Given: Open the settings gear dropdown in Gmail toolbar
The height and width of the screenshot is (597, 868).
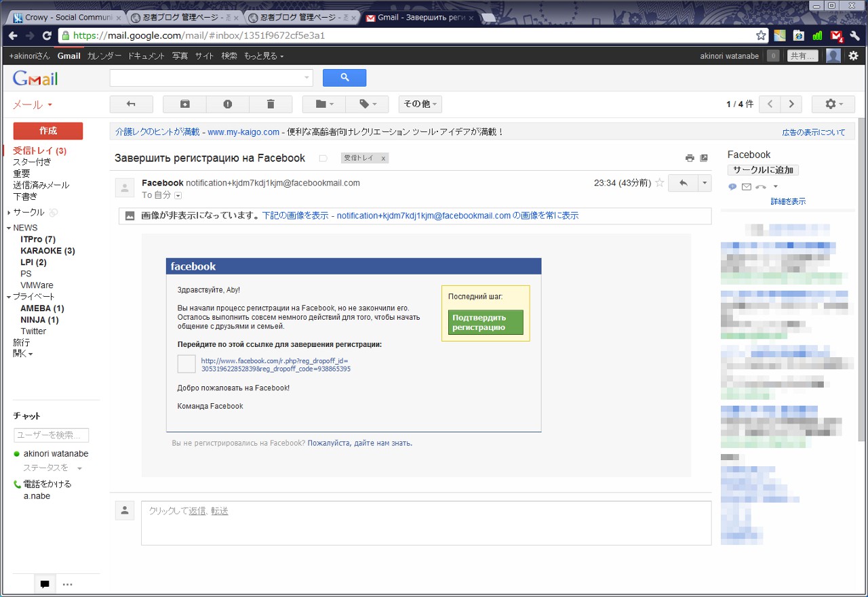Looking at the screenshot, I should [x=833, y=104].
